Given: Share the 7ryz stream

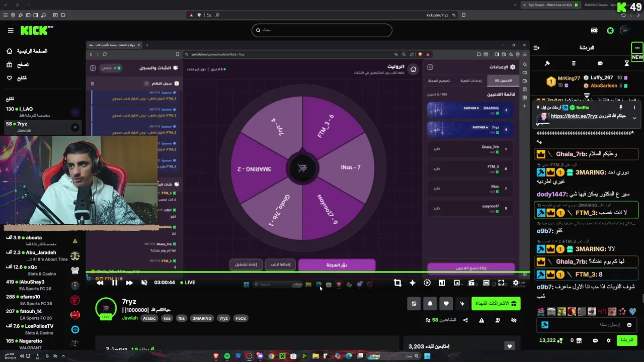Looking at the screenshot, I should 465,320.
